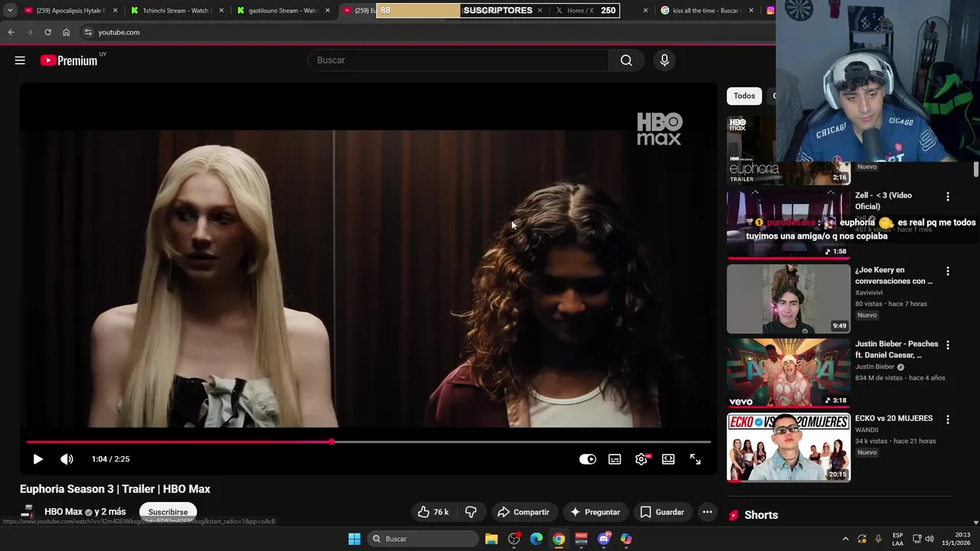Image resolution: width=980 pixels, height=551 pixels.
Task: Select the Todos filter chip
Action: pyautogui.click(x=744, y=96)
